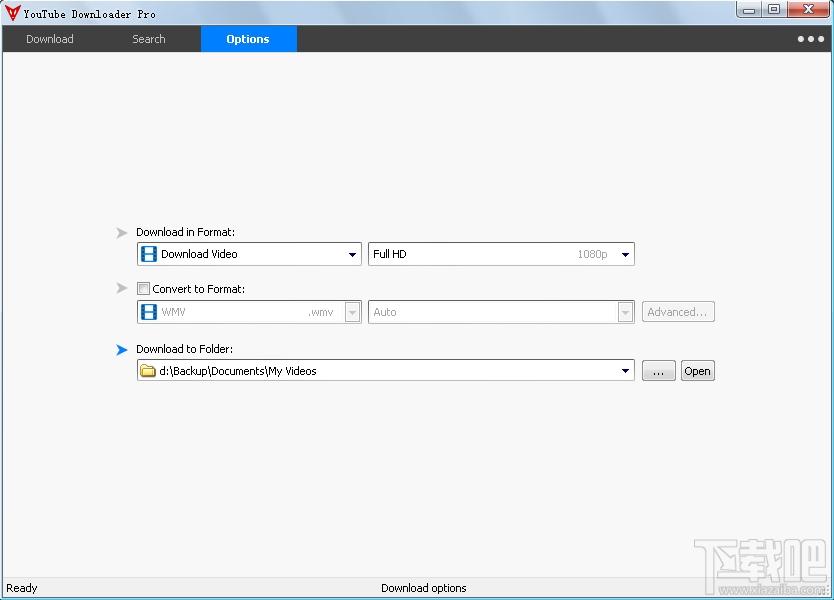Viewport: 834px width, 600px height.
Task: Click the YouTube Downloader Pro logo icon
Action: tap(12, 13)
